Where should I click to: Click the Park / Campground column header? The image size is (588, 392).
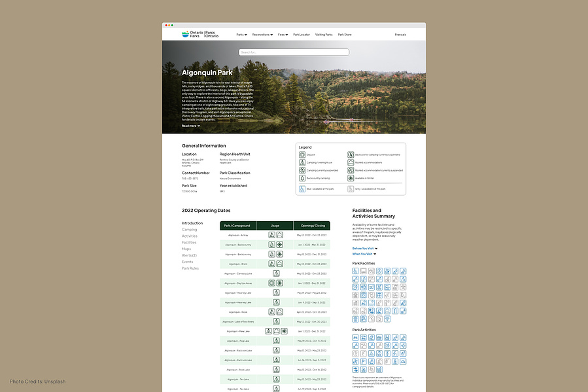click(237, 225)
